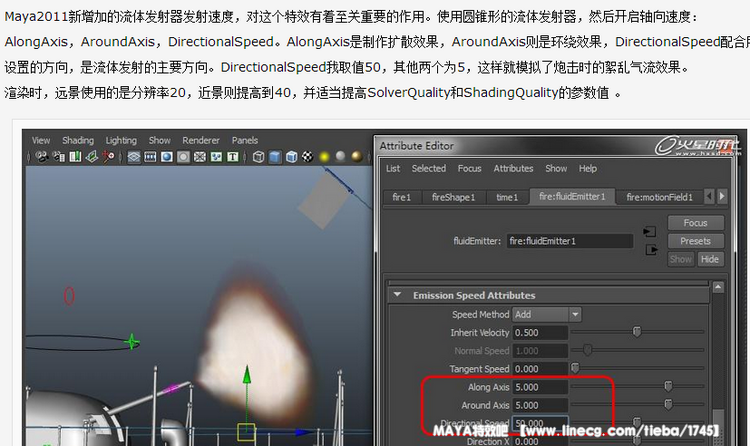Click the Focus button beside fluidEmitter name

click(695, 223)
